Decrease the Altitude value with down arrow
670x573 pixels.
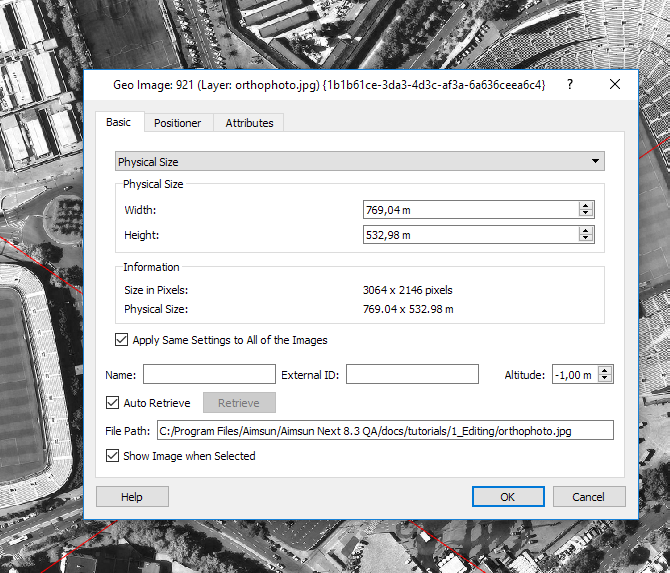(604, 378)
